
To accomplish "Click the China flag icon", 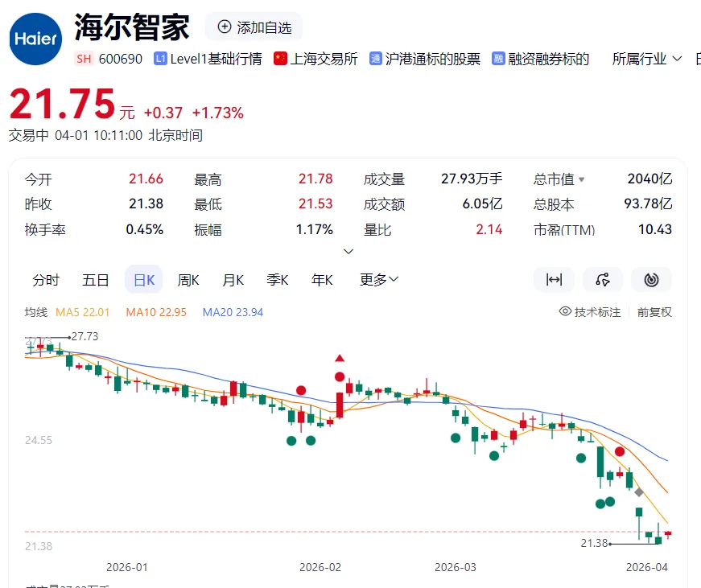I will coord(280,59).
